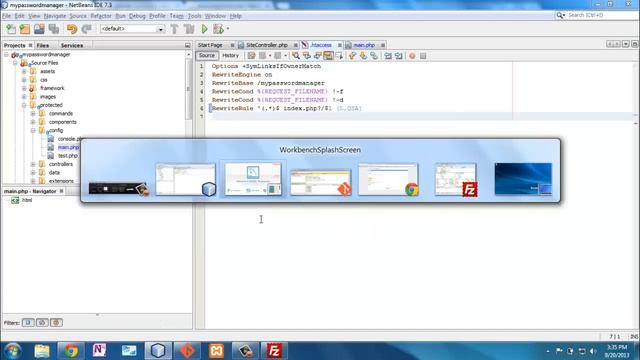Collapse the mypasswordmanager project node
640x360 pixels.
click(7, 55)
